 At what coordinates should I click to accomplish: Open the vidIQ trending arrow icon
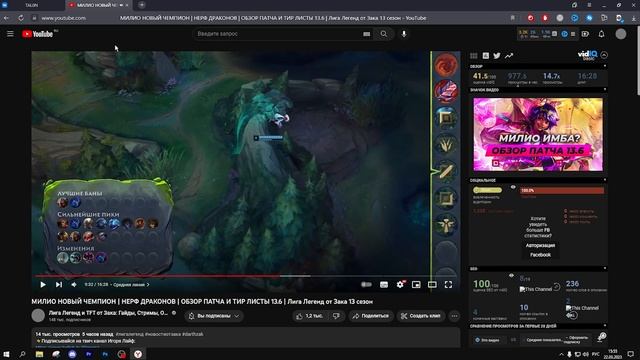(x=509, y=56)
